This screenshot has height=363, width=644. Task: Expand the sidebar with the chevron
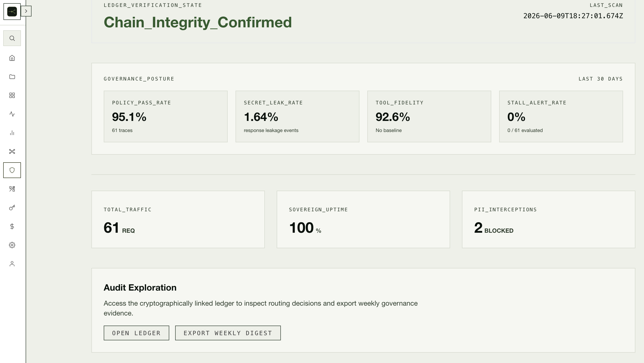click(26, 11)
